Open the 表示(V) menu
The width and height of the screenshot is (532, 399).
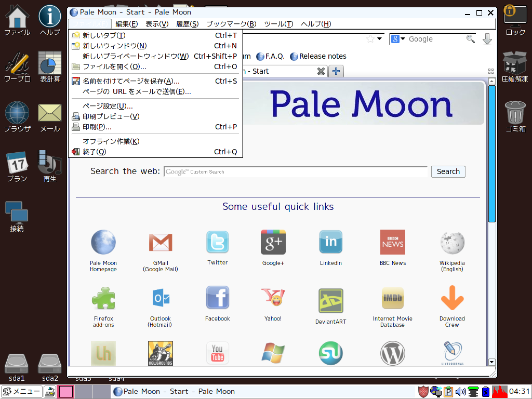pyautogui.click(x=157, y=24)
